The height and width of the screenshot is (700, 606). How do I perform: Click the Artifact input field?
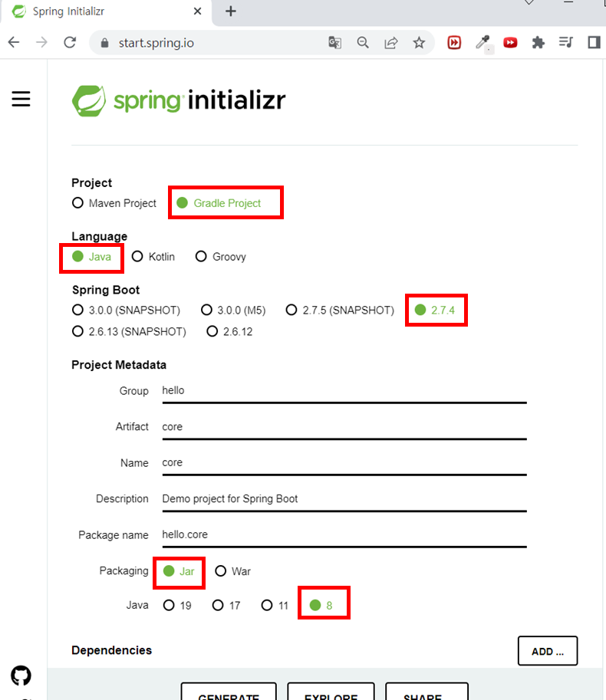tap(344, 427)
